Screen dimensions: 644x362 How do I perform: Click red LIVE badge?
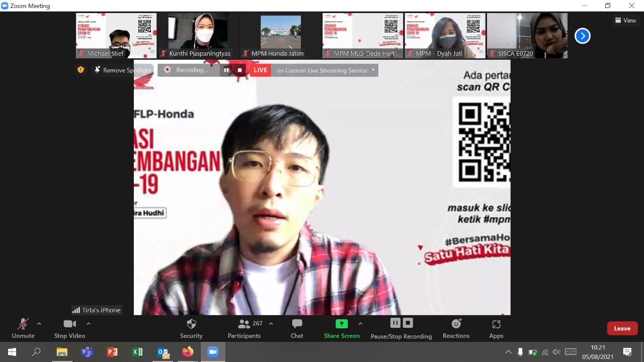pyautogui.click(x=260, y=70)
